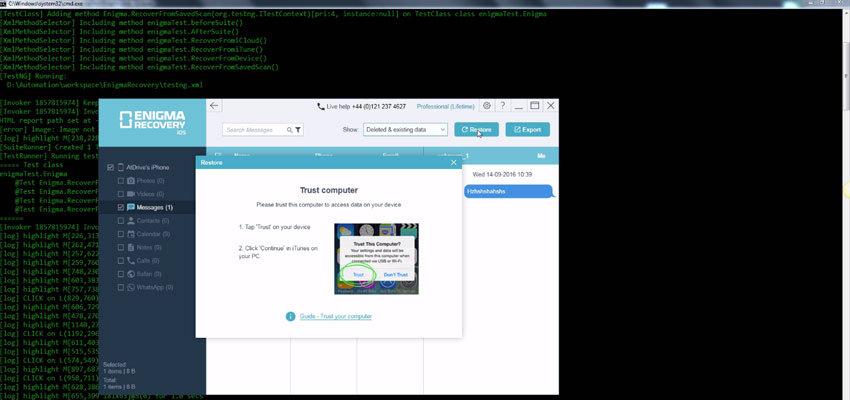Select the AtDrive's iPhone device label
The width and height of the screenshot is (850, 400).
147,167
